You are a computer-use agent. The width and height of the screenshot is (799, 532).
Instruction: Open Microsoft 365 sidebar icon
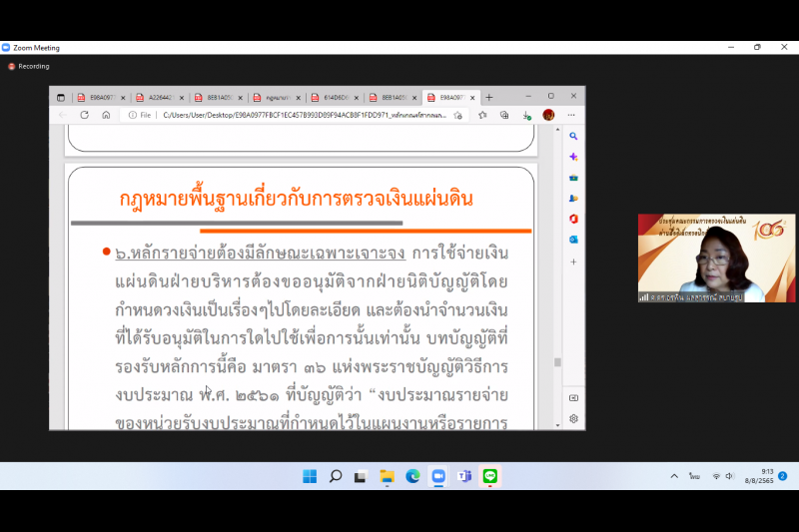click(x=573, y=219)
